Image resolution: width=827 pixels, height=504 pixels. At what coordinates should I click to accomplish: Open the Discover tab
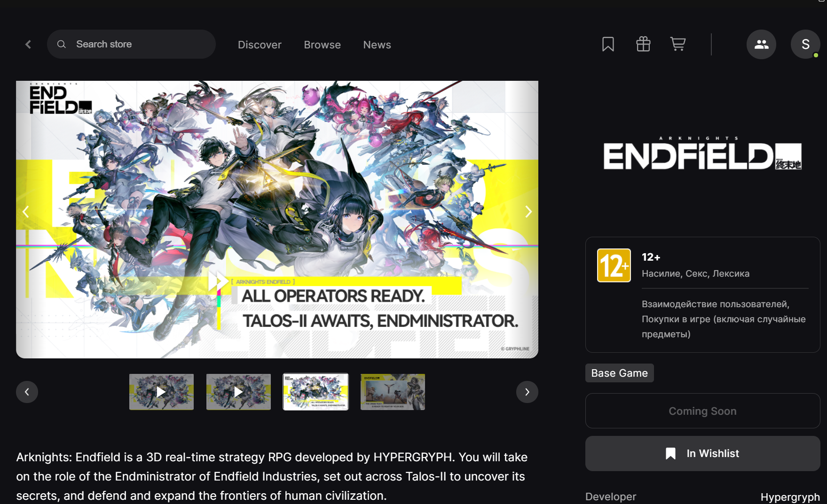[260, 45]
